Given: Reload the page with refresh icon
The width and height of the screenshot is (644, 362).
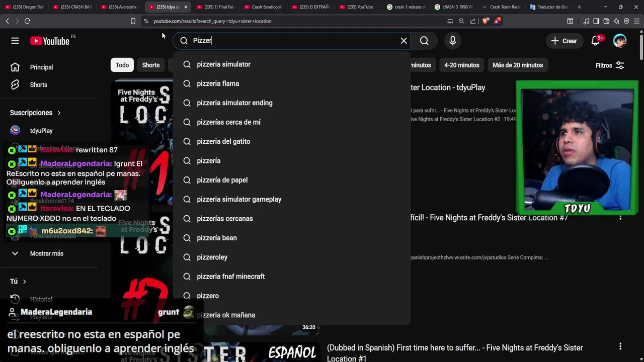Looking at the screenshot, I should pyautogui.click(x=27, y=21).
